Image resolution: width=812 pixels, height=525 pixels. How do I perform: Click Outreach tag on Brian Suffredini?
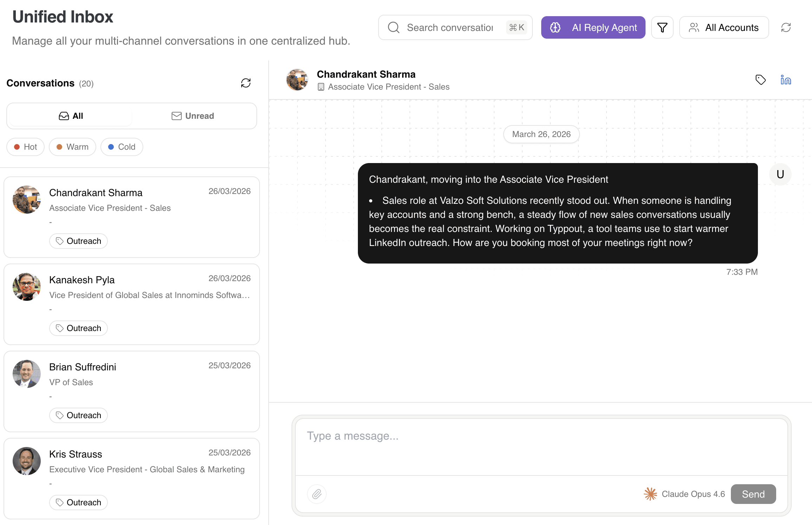[x=78, y=415]
